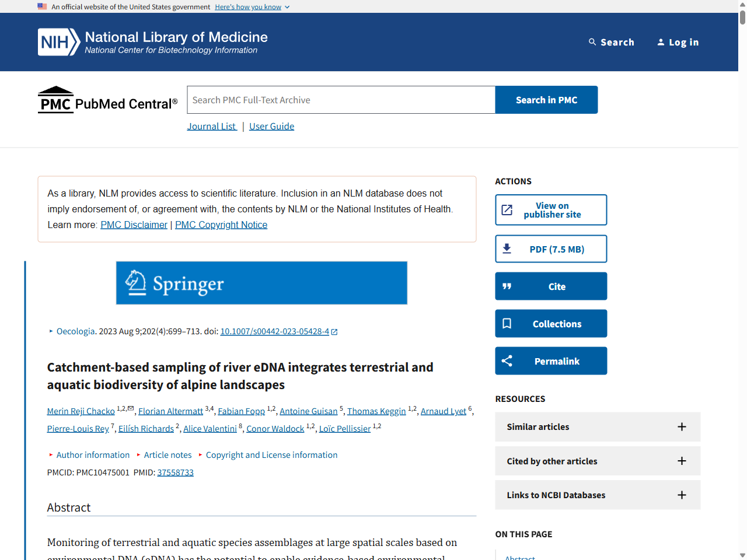The width and height of the screenshot is (747, 560).
Task: Expand Links to NCBI Databases section
Action: [x=598, y=495]
